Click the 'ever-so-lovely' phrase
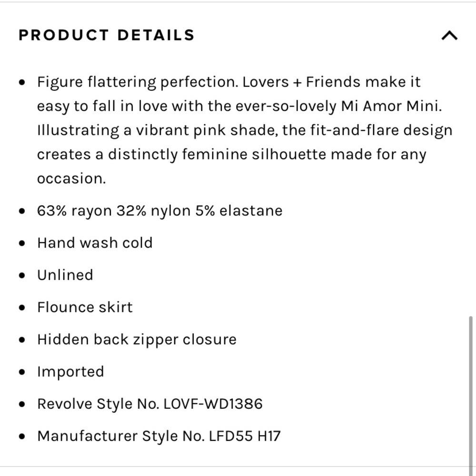476x476 pixels. 286,107
